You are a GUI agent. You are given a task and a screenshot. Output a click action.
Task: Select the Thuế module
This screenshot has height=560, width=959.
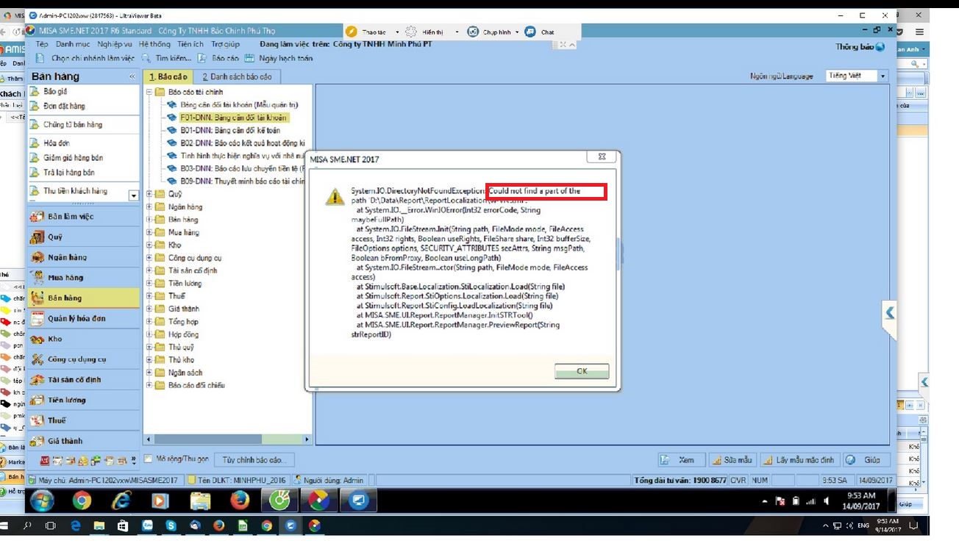(83, 420)
